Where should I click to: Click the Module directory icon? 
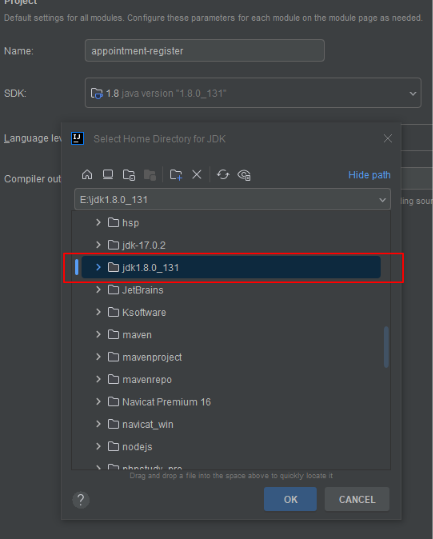pyautogui.click(x=150, y=175)
